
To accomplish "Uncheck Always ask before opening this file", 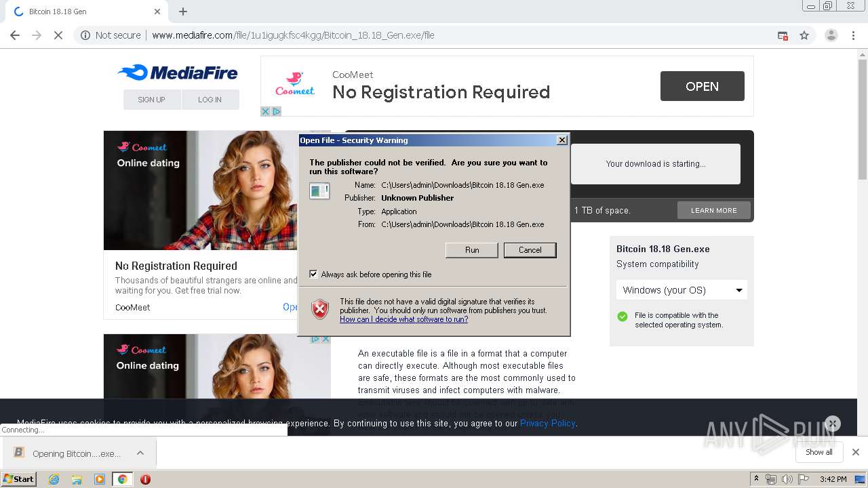I will [313, 274].
